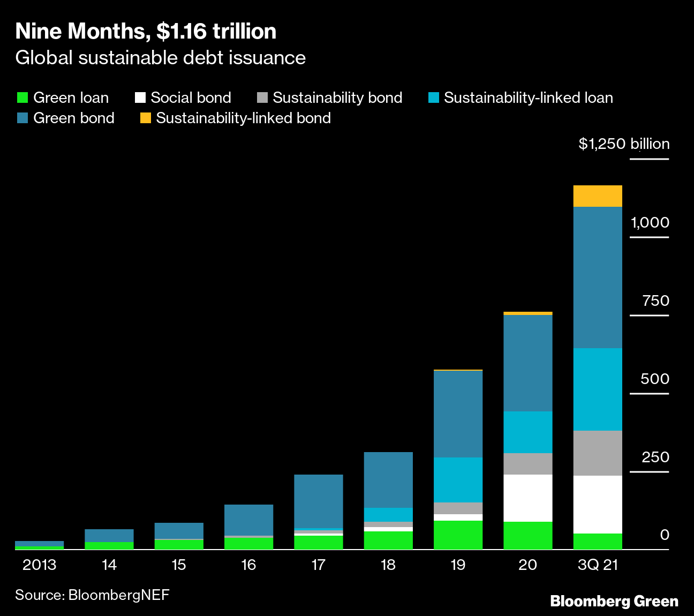Click the white Social bond legend swatch

140,97
